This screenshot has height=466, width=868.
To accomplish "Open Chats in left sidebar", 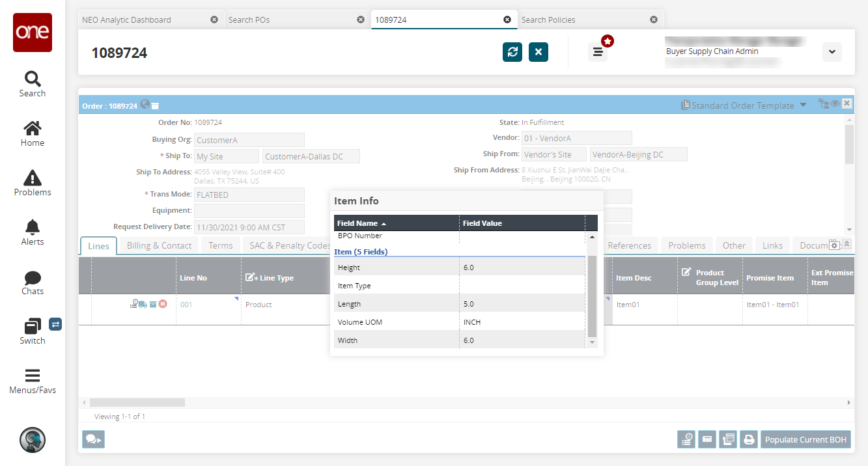I will 32,282.
